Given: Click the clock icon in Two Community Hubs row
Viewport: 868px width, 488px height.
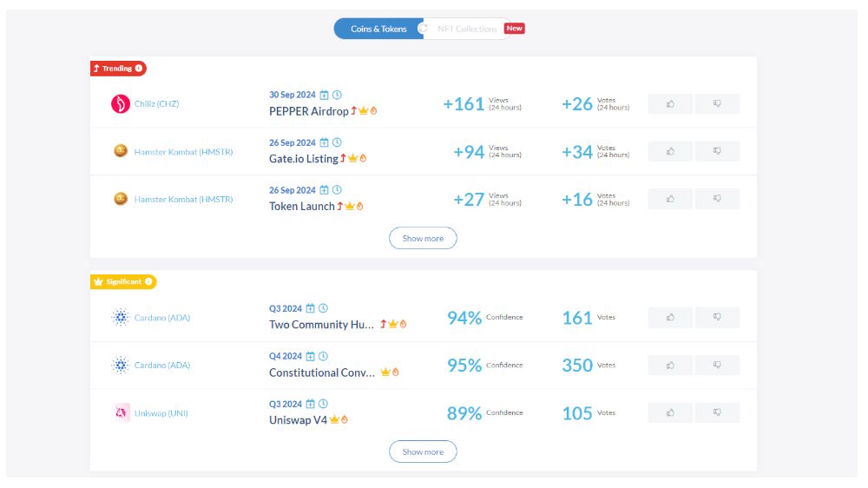Looking at the screenshot, I should point(323,308).
